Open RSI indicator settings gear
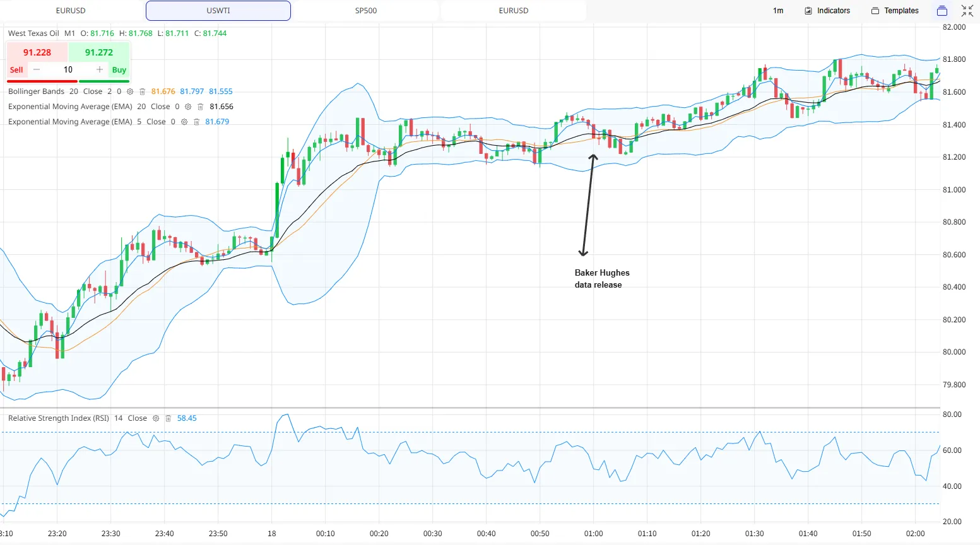Image resolution: width=980 pixels, height=545 pixels. click(156, 418)
